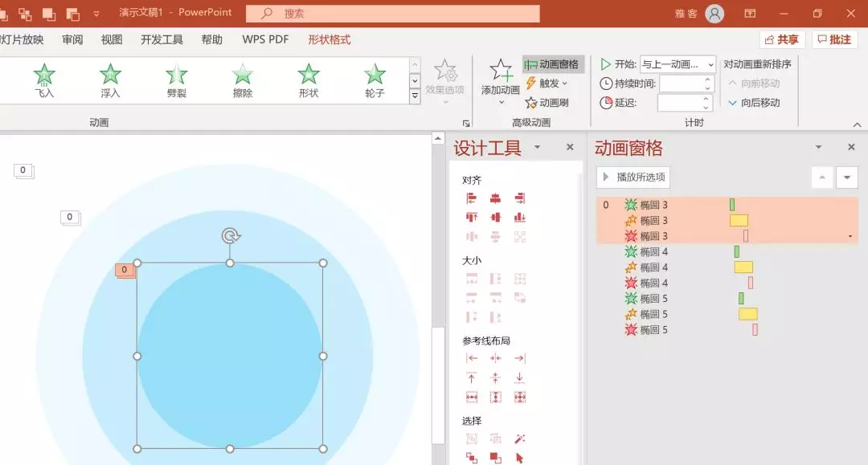Screen dimensions: 868x465
Task: Click the rotation handle above the circle
Action: [x=231, y=236]
